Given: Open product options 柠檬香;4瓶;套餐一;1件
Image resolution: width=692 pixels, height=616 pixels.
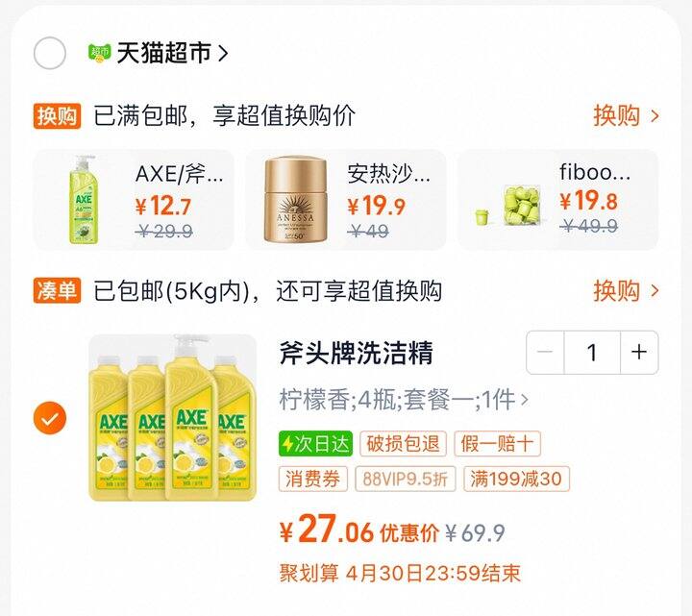Looking at the screenshot, I should [x=404, y=400].
